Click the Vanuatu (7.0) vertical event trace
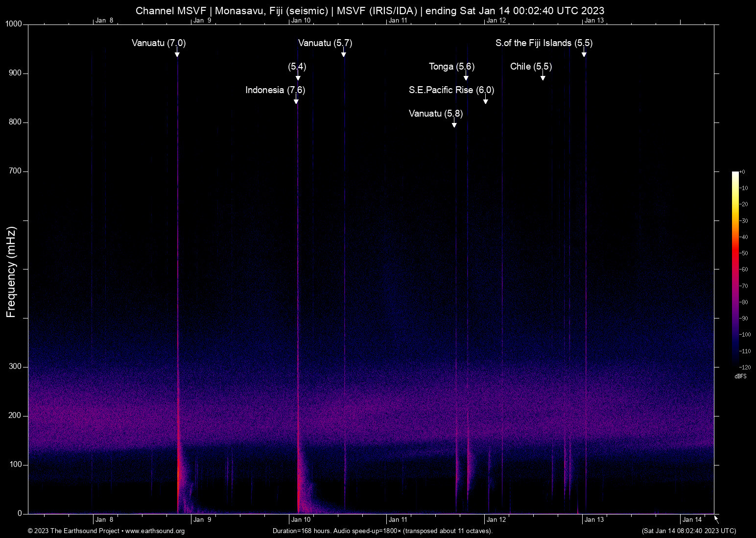Screen dimensions: 756x538 (x=178, y=294)
